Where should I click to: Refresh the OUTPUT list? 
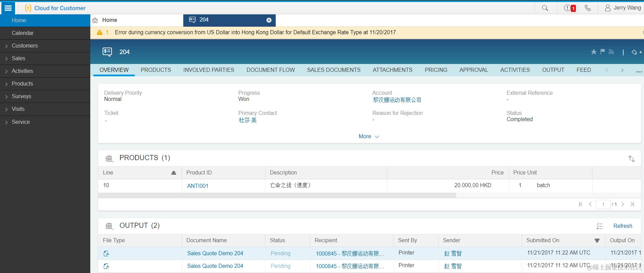[x=623, y=226]
